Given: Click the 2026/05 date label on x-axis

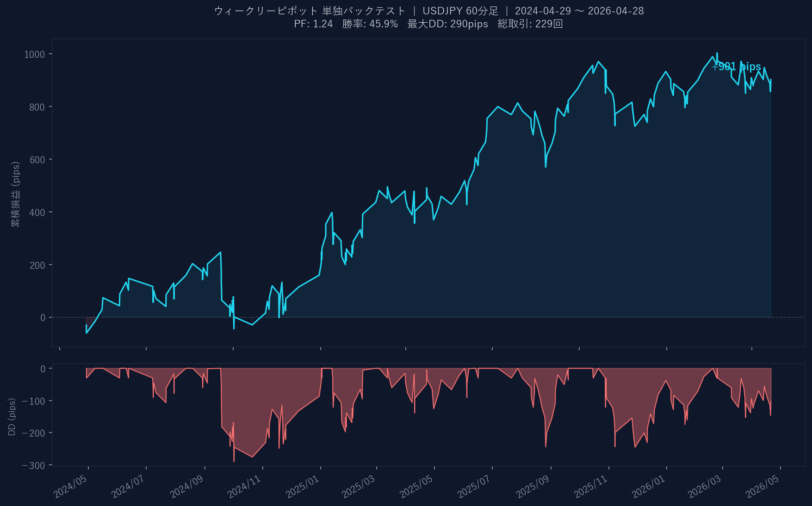Looking at the screenshot, I should pyautogui.click(x=762, y=487).
